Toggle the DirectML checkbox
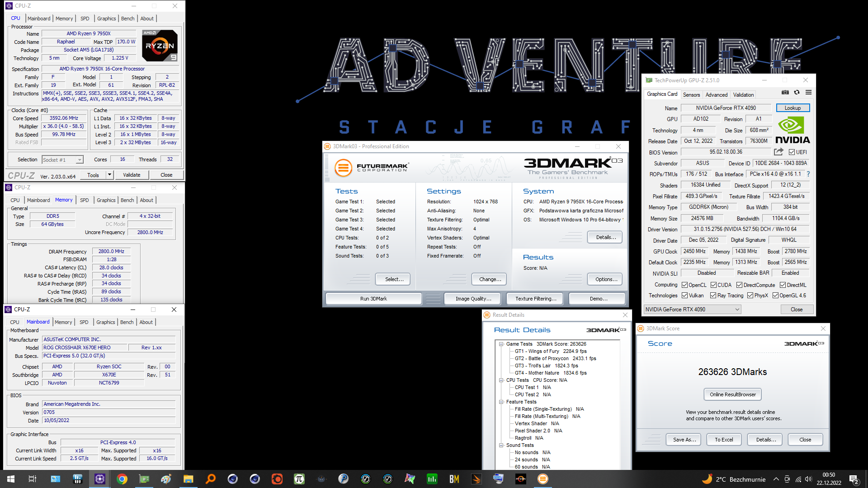 pyautogui.click(x=783, y=285)
